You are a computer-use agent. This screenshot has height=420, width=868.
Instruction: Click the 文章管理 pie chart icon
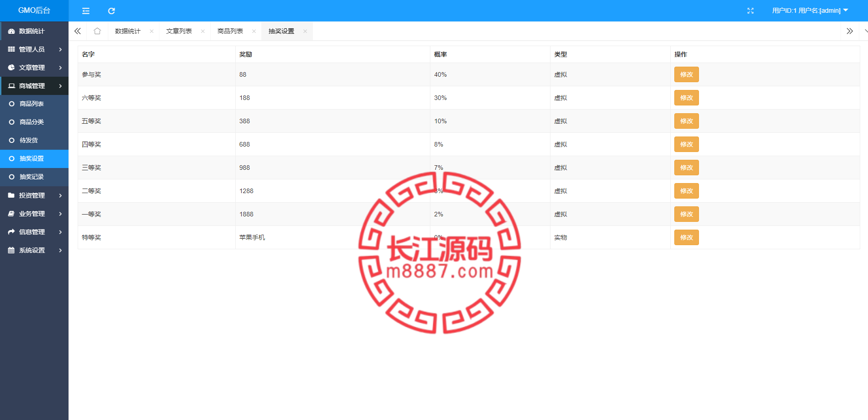pyautogui.click(x=11, y=68)
